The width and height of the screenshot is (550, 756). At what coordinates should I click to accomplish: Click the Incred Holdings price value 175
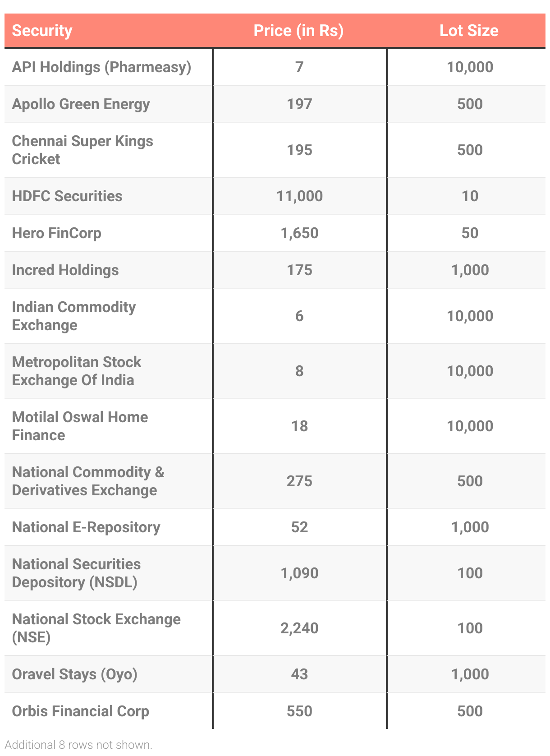(x=299, y=270)
